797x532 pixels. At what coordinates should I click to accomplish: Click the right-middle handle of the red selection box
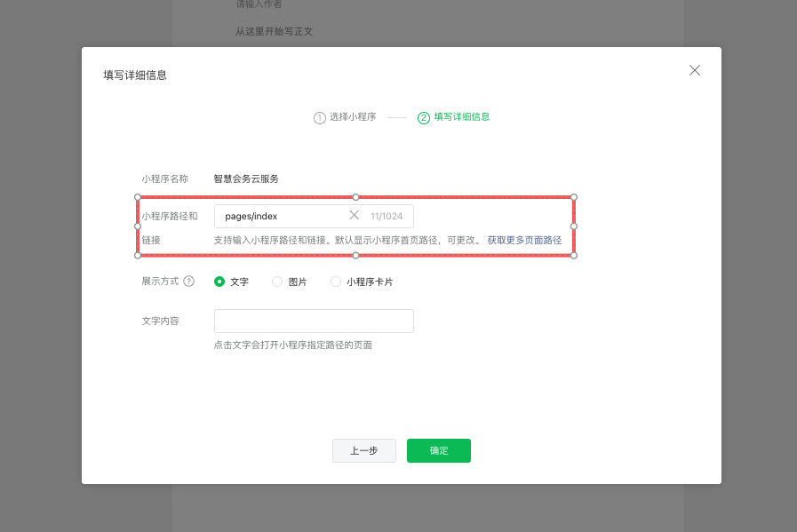(x=574, y=226)
